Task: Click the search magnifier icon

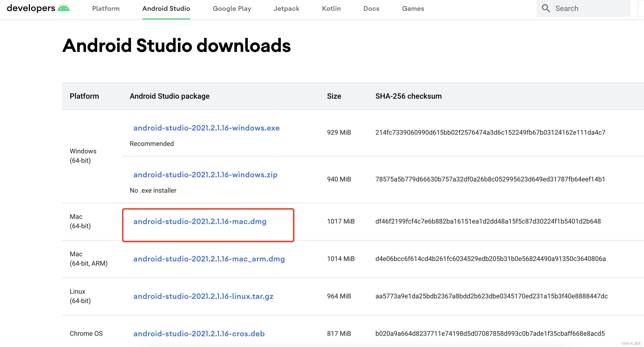Action: [x=546, y=8]
